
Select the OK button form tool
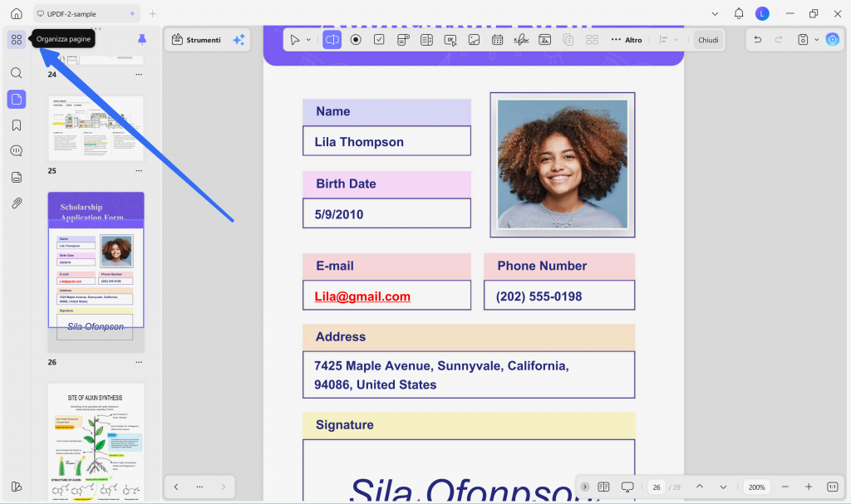point(450,40)
